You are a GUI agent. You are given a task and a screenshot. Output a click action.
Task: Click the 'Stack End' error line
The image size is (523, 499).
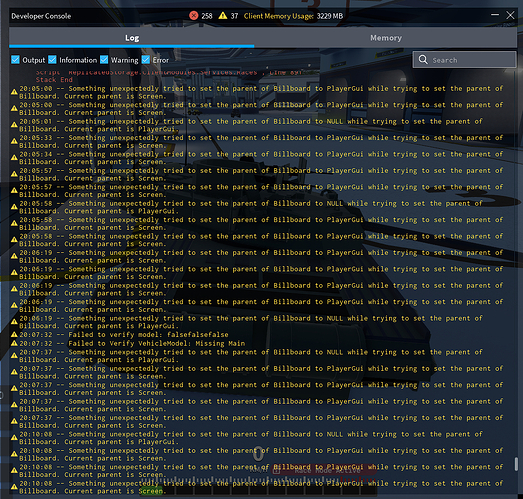[x=54, y=80]
